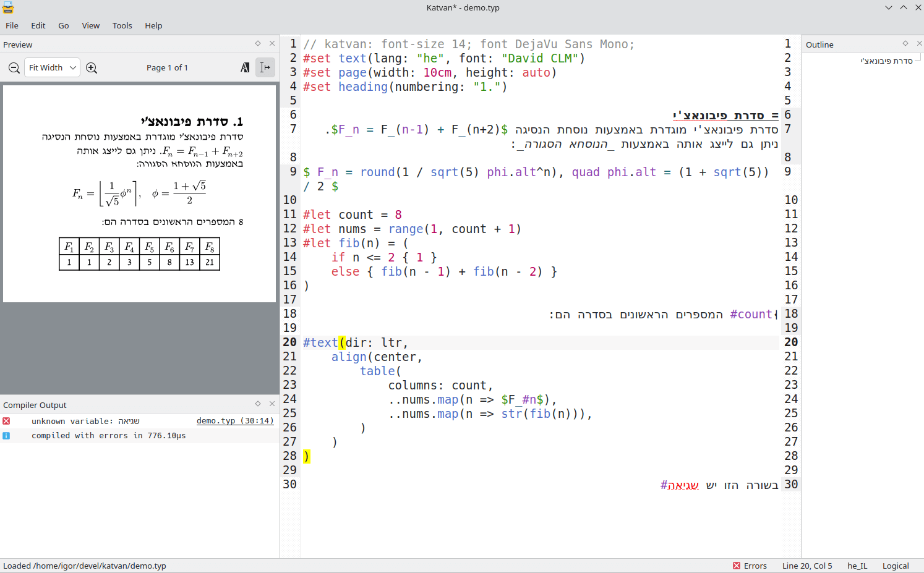Click the 'Loaded /home/igor/devel/katvan/demo.typ' status message
924x573 pixels.
pos(85,566)
